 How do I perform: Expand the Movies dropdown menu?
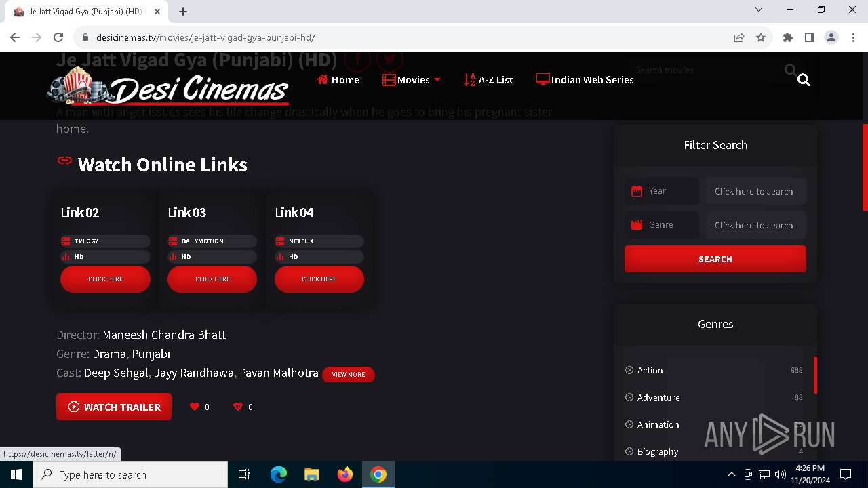(412, 80)
